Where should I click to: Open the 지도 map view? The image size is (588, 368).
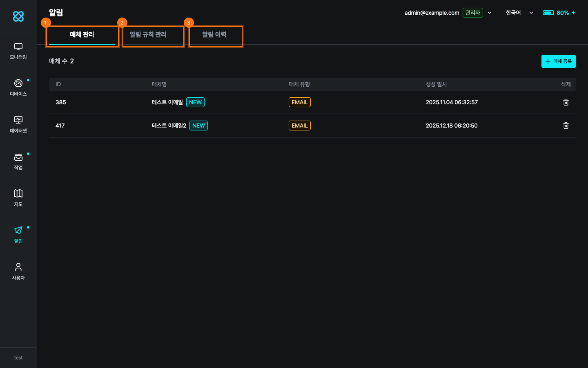pos(18,198)
